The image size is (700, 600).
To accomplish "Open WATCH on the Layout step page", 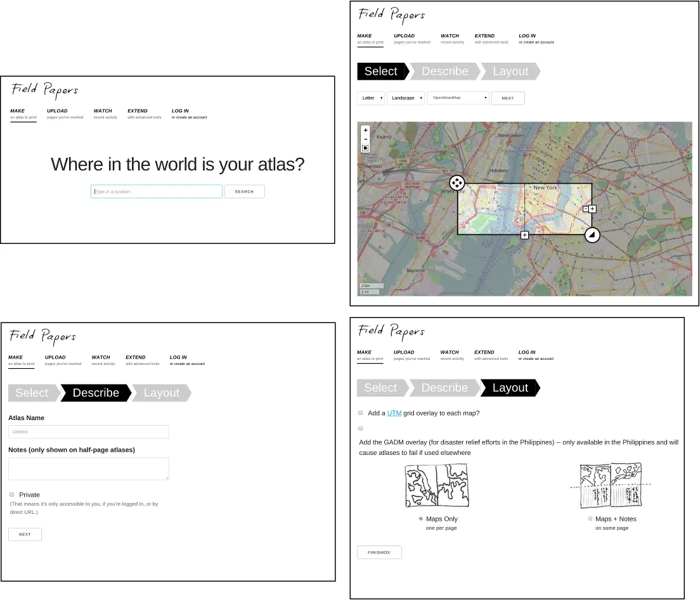I will coord(452,355).
